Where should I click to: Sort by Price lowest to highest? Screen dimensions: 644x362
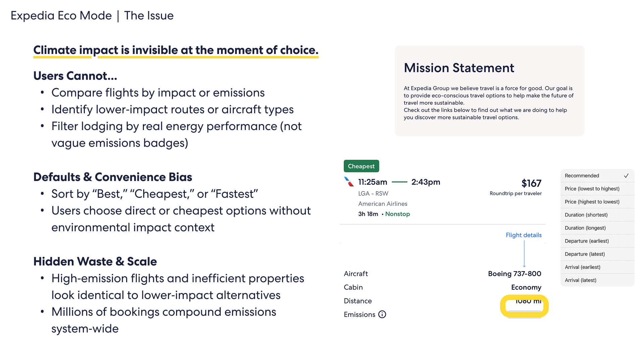click(x=592, y=189)
